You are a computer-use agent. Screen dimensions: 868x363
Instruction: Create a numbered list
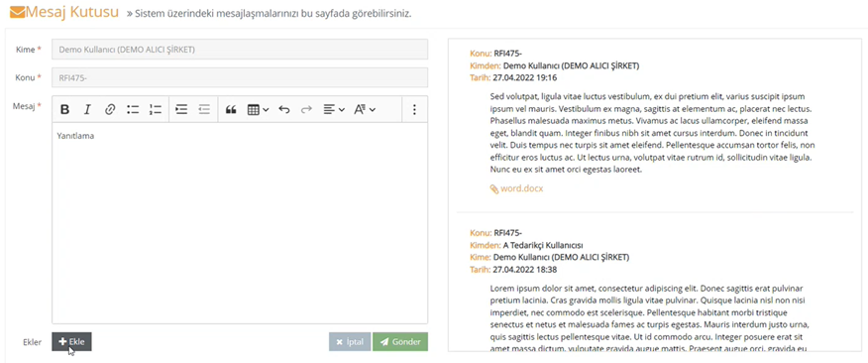pyautogui.click(x=155, y=110)
